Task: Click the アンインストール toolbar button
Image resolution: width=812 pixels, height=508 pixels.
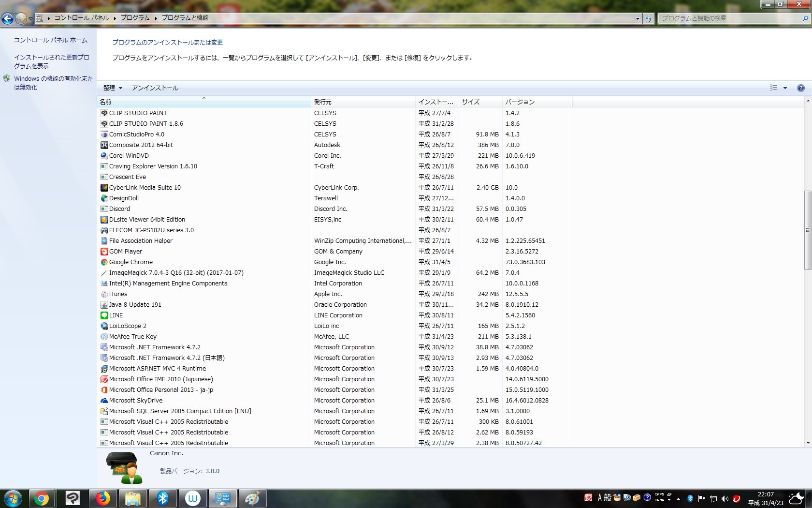Action: [x=155, y=88]
